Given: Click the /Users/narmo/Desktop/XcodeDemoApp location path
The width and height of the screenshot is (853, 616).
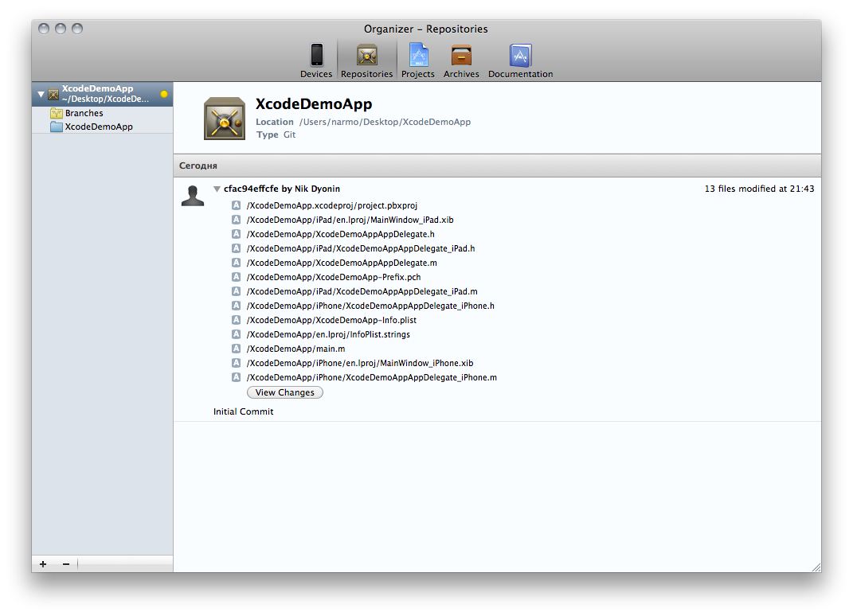Looking at the screenshot, I should click(x=385, y=122).
